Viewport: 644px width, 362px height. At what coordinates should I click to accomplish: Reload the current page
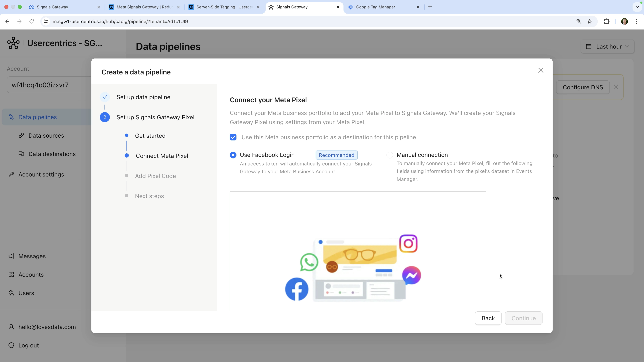32,21
